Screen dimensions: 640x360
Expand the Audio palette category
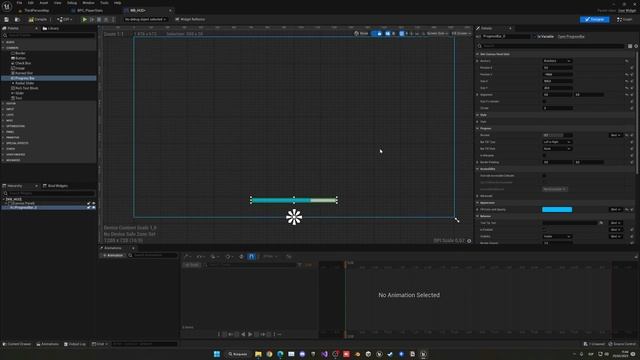pos(3,42)
